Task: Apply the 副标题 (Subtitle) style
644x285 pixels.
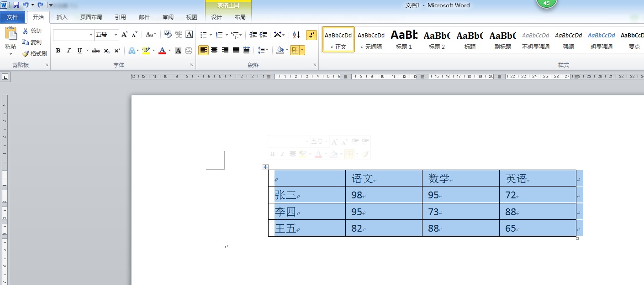Action: click(503, 39)
